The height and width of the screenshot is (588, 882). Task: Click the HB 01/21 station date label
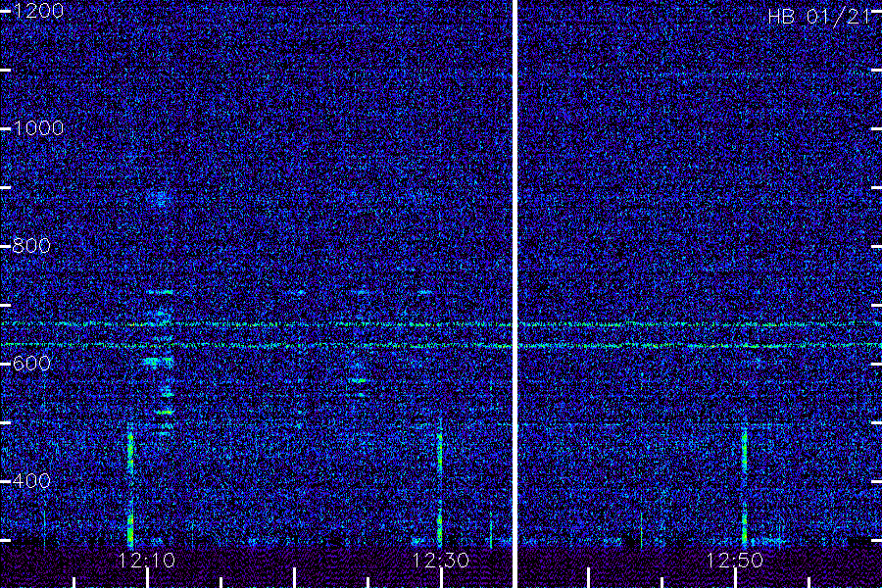819,17
